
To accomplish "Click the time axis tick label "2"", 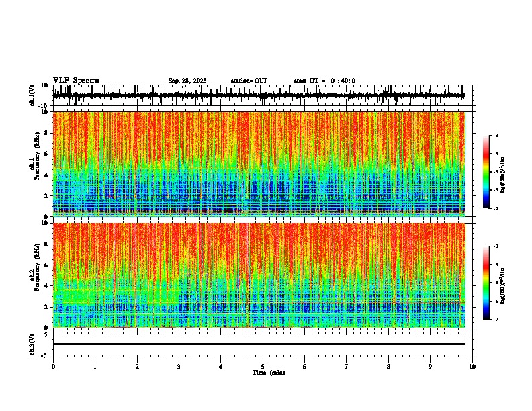I will click(137, 367).
